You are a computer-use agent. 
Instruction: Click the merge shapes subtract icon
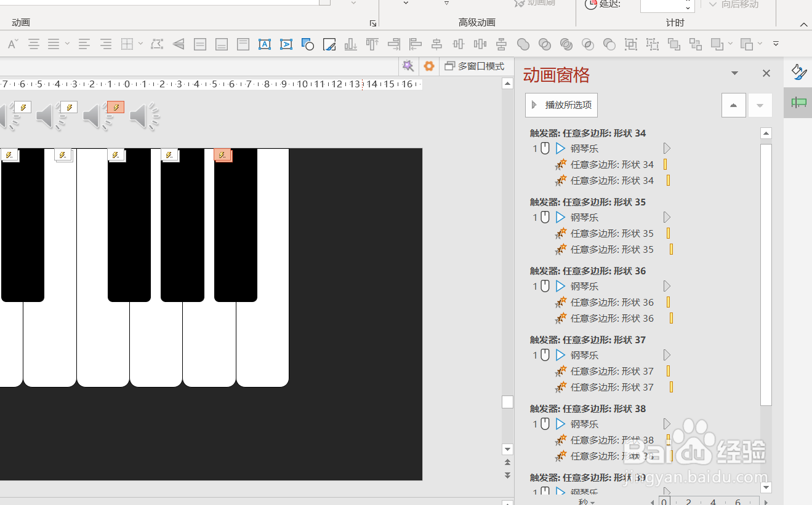609,44
